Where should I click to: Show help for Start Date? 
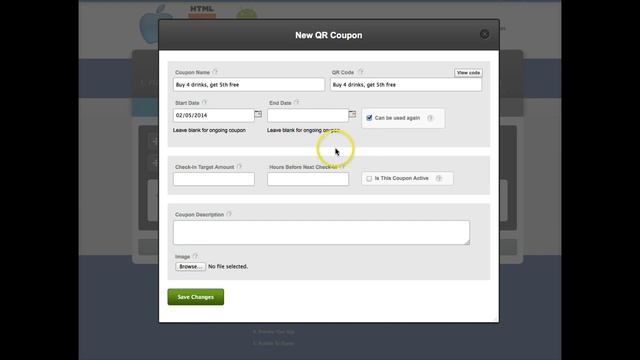[x=204, y=103]
